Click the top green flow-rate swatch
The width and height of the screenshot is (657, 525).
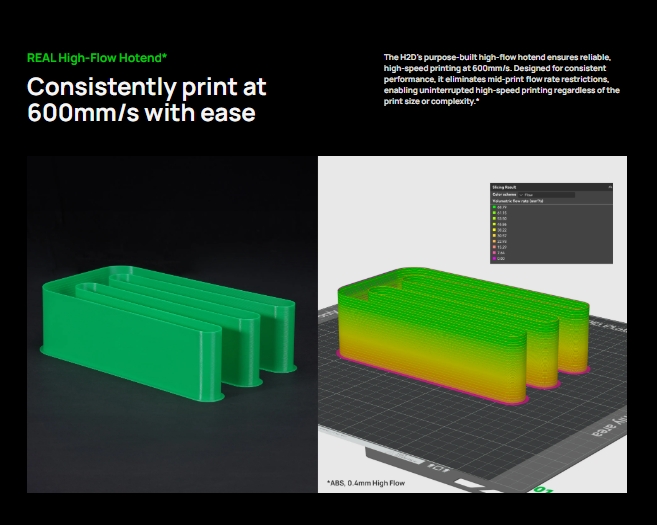point(494,207)
